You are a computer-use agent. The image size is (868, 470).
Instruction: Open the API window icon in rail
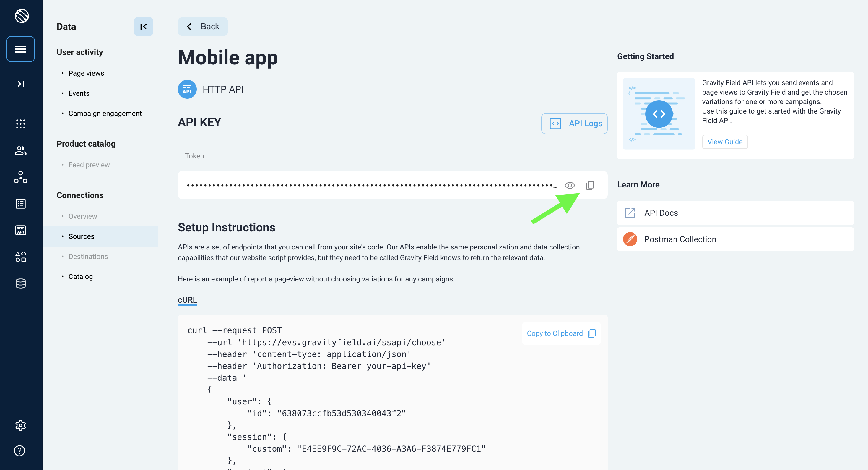21,230
